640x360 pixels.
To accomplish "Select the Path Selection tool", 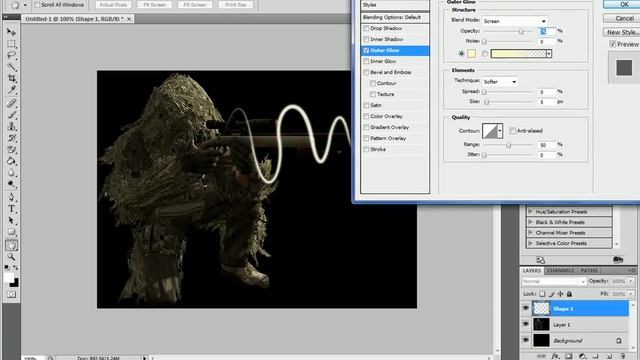I will [11, 220].
